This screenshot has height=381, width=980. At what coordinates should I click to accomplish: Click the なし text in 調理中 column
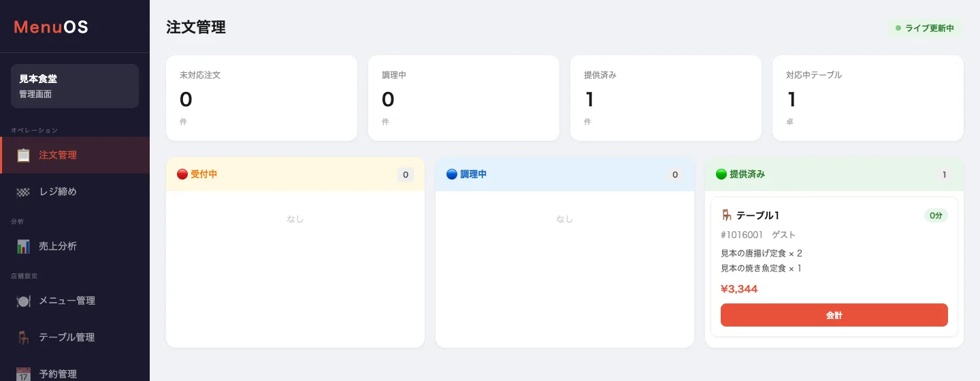point(565,219)
